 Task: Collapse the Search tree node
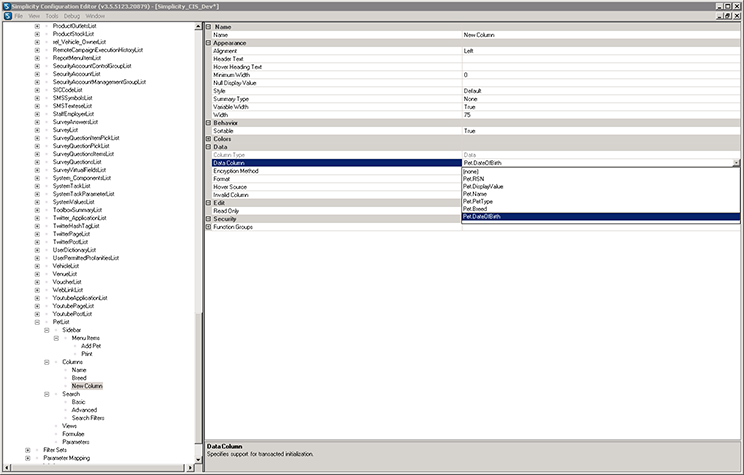tap(46, 394)
